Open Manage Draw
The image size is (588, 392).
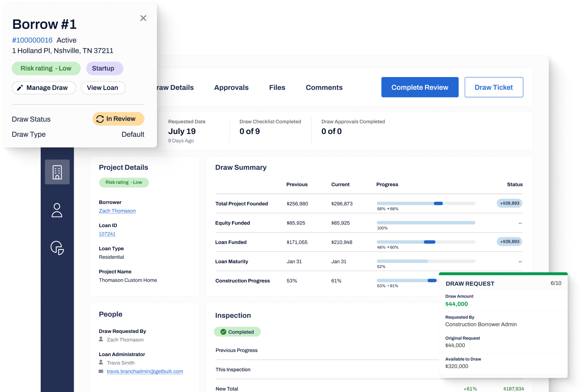[x=44, y=88]
